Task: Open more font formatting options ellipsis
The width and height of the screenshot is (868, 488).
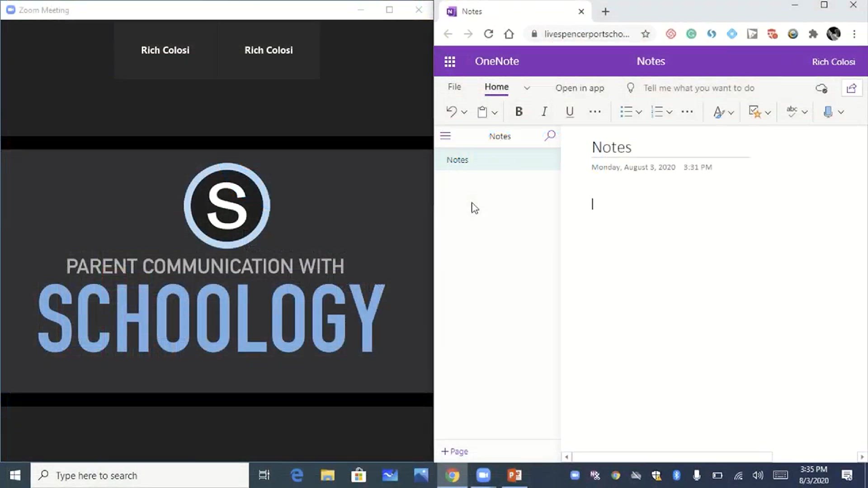Action: point(595,112)
